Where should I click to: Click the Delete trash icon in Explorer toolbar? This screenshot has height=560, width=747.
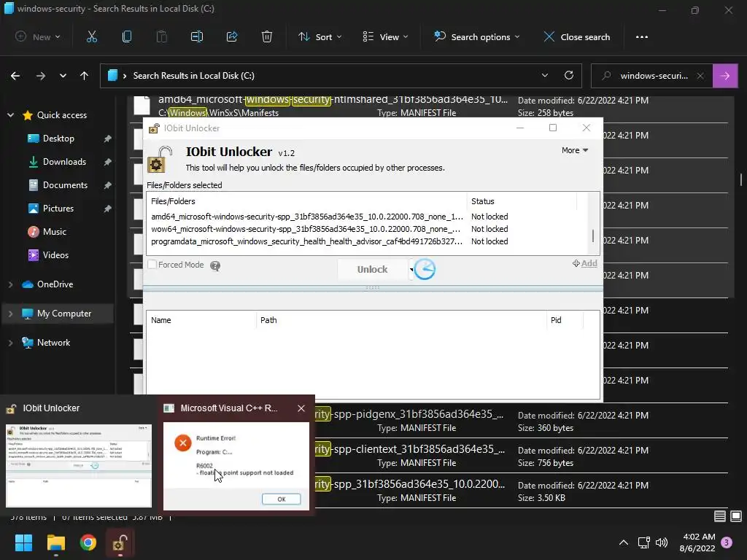267,36
